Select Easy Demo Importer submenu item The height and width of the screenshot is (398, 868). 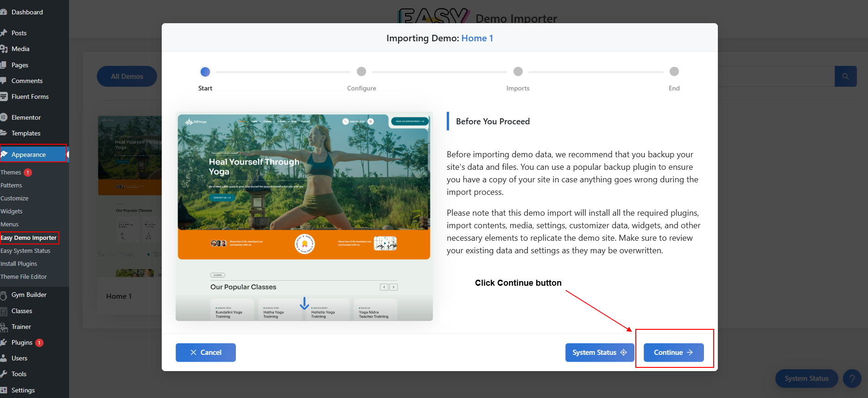point(29,238)
